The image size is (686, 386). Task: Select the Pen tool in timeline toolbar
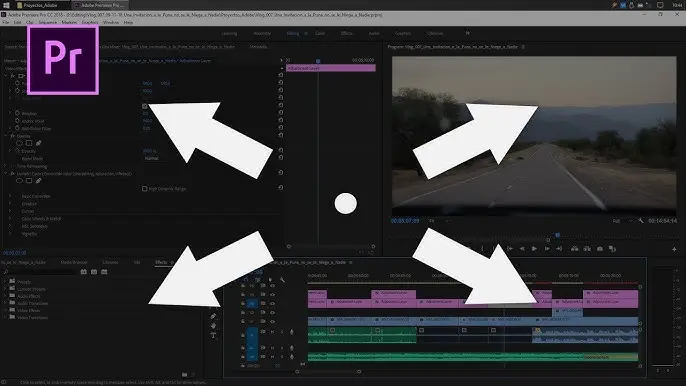coord(213,316)
